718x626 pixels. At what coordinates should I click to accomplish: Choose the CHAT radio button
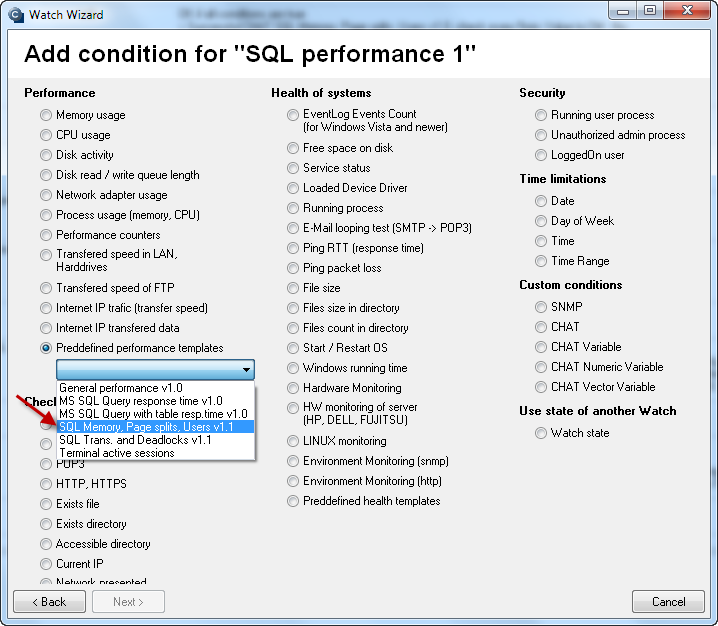(541, 327)
